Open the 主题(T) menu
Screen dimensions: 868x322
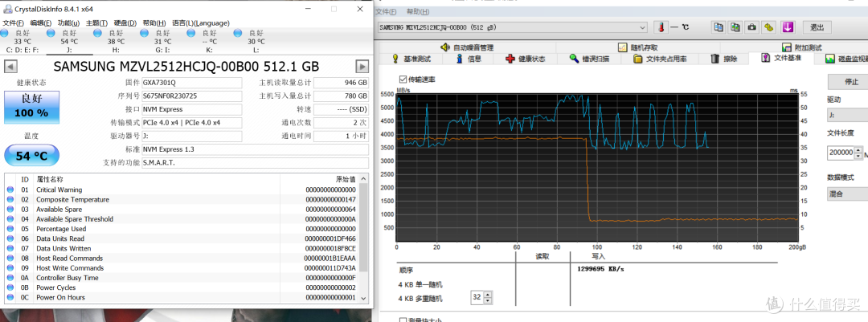click(97, 22)
